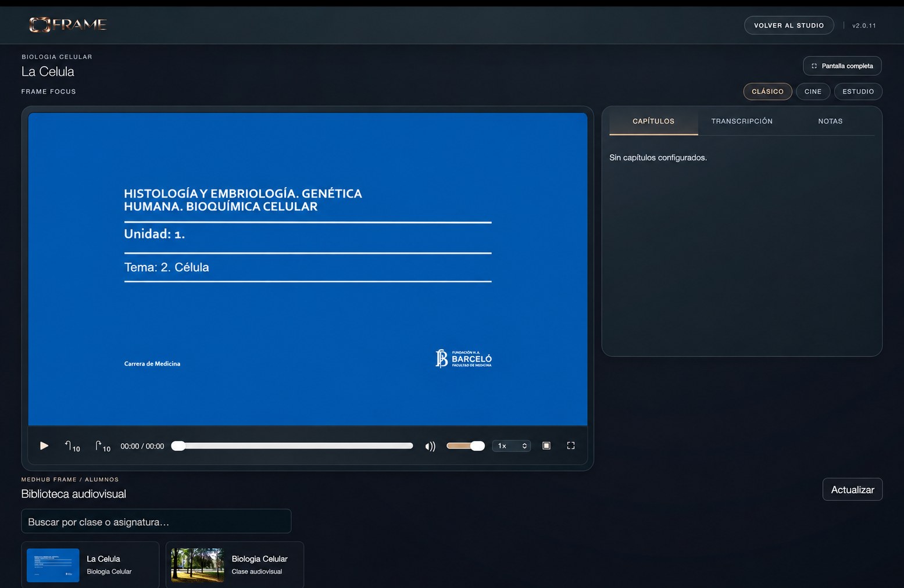904x588 pixels.
Task: Seek on the video progress bar
Action: tap(292, 446)
